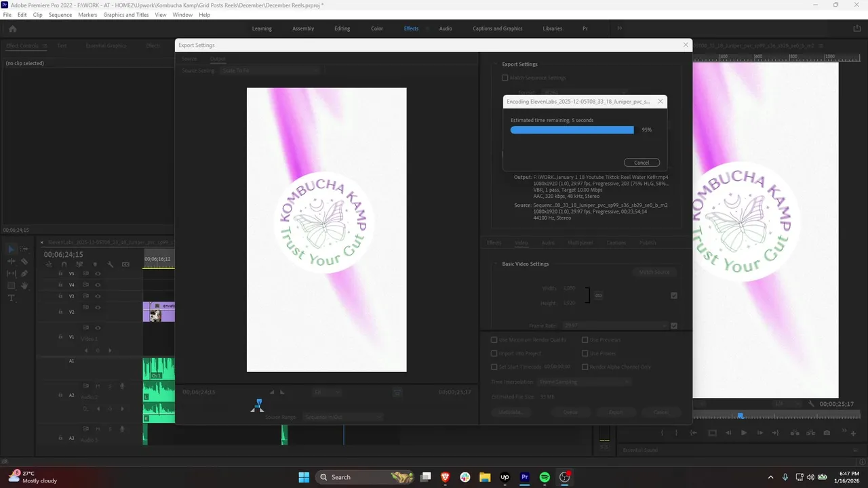Select the Rectangle tool
868x488 pixels.
tap(11, 285)
